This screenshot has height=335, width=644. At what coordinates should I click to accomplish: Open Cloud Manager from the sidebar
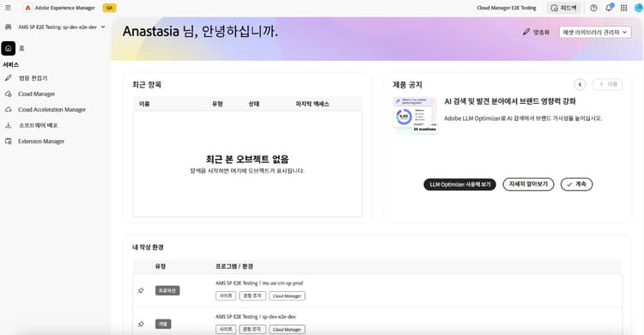pyautogui.click(x=36, y=94)
